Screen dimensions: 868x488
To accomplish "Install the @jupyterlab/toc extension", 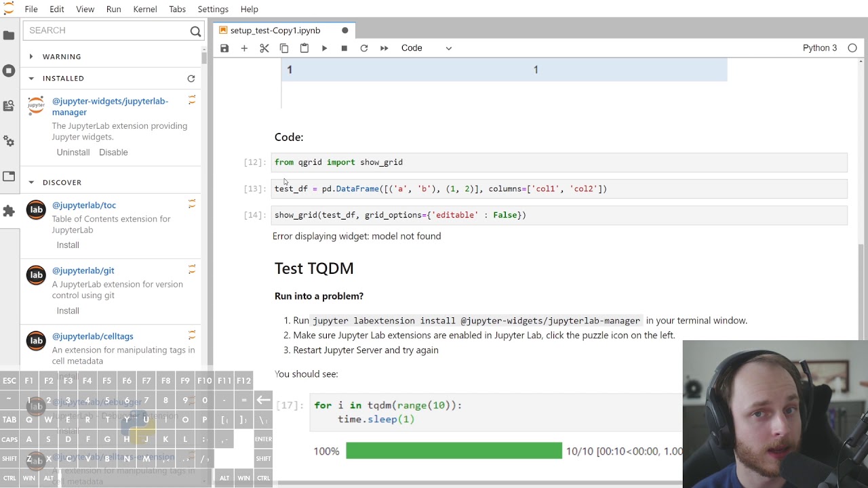I will [68, 245].
